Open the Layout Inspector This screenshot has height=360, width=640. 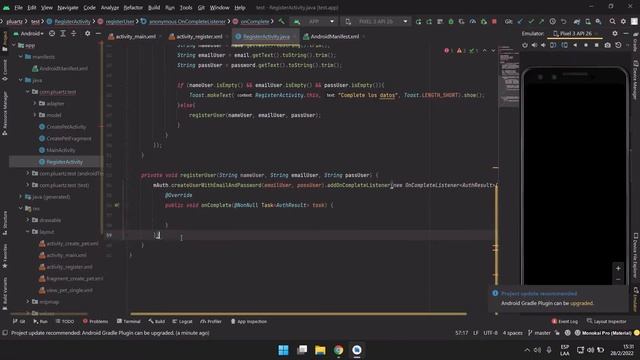tap(607, 322)
